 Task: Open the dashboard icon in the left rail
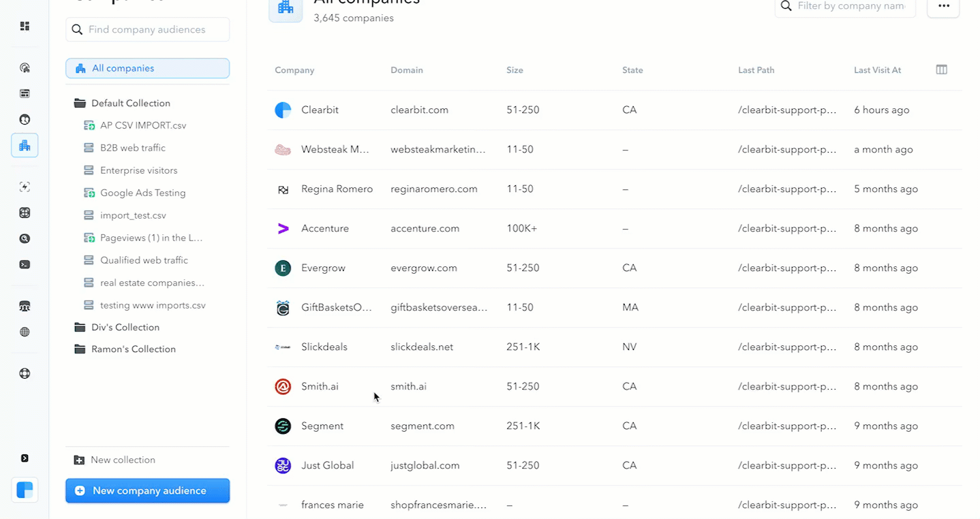click(x=25, y=26)
